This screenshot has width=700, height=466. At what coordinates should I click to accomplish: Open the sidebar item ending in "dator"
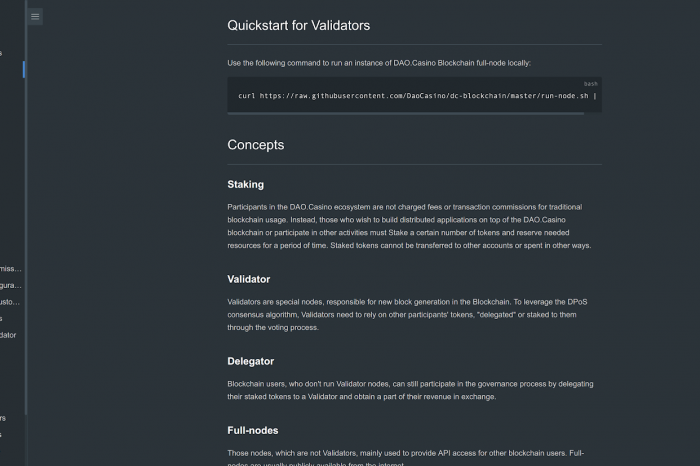8,335
